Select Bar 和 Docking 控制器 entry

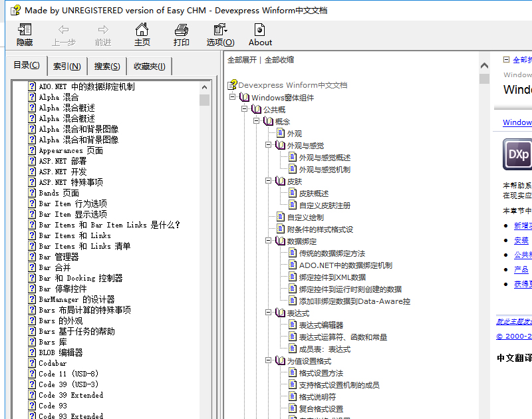point(80,278)
